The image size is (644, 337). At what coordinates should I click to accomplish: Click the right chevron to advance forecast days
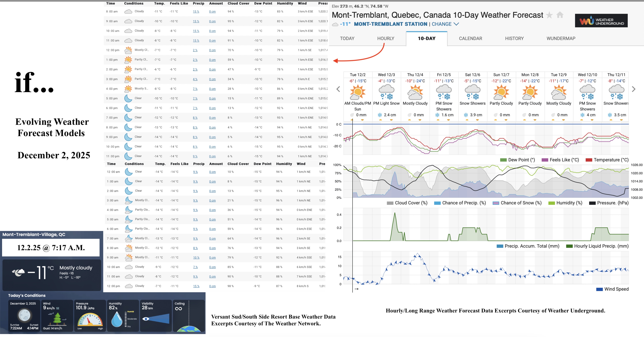pyautogui.click(x=633, y=89)
